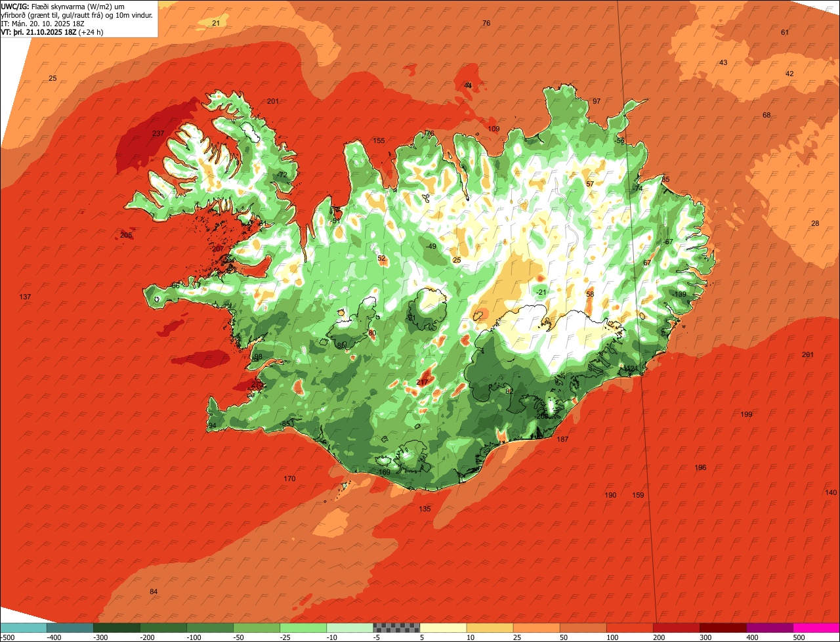The image size is (840, 642).
Task: Select the -300 to -200 darkest green legend swatch
Action: coord(117,628)
